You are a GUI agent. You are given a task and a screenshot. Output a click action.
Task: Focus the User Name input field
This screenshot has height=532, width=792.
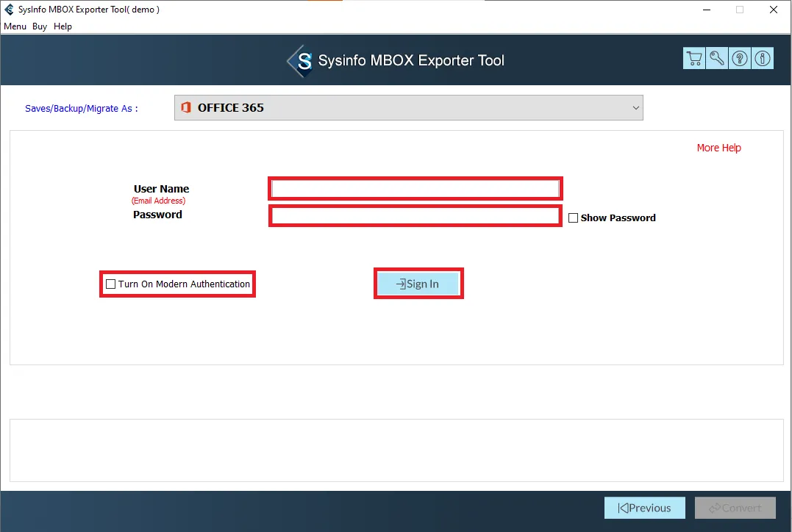pos(415,189)
